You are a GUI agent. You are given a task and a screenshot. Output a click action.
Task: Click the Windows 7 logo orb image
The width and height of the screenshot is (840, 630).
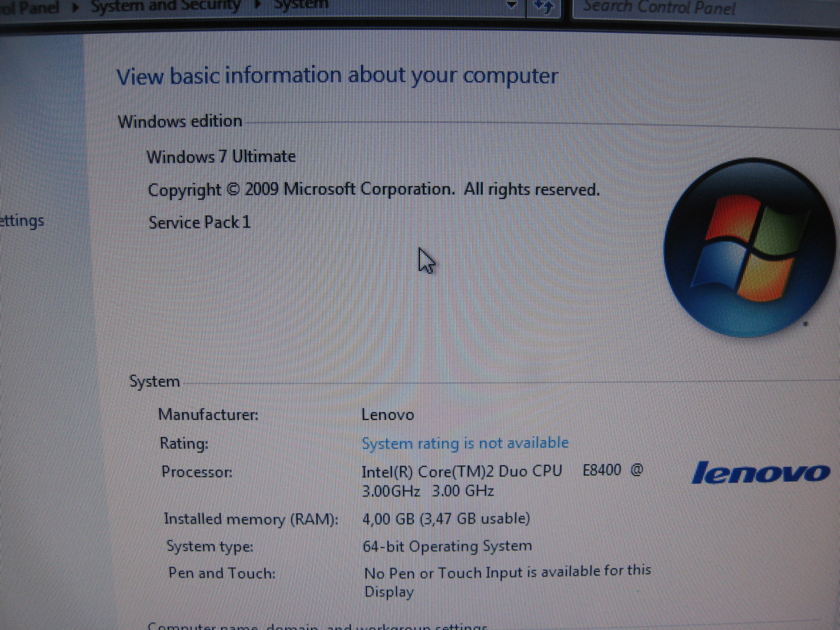[750, 247]
